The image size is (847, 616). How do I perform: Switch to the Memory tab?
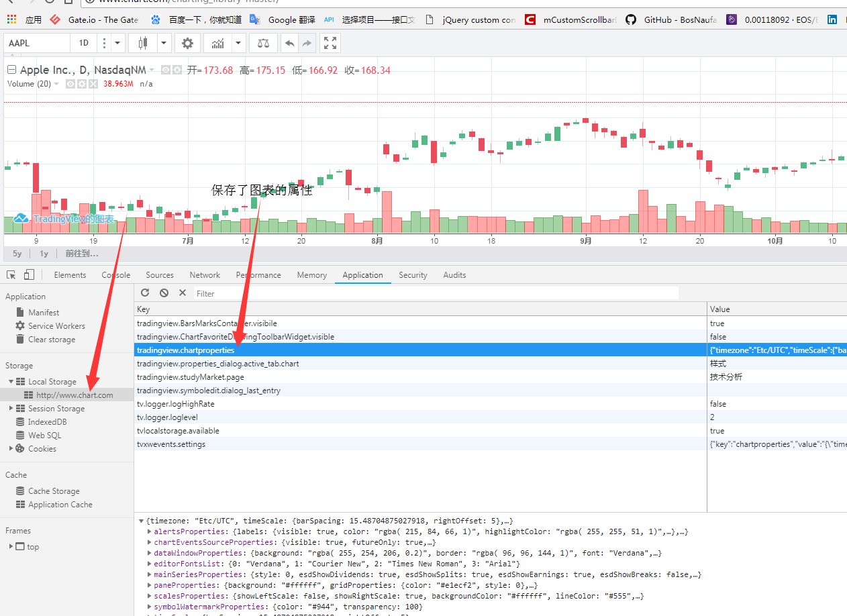point(312,275)
